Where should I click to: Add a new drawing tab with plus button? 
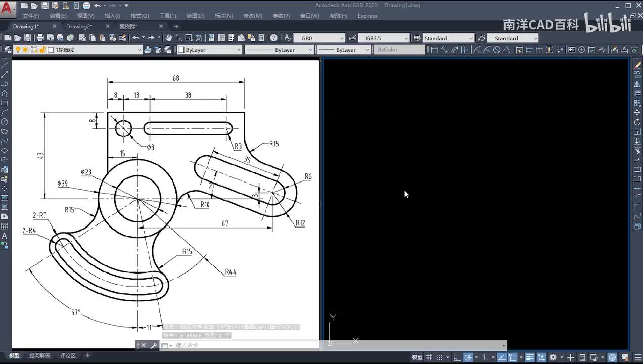(x=176, y=26)
